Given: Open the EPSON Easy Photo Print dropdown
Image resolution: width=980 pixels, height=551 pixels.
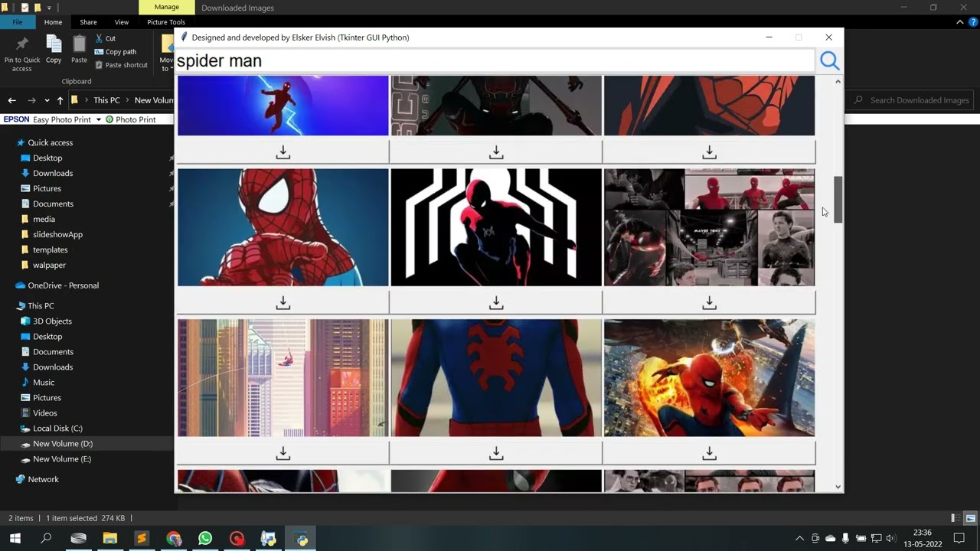Looking at the screenshot, I should point(98,119).
